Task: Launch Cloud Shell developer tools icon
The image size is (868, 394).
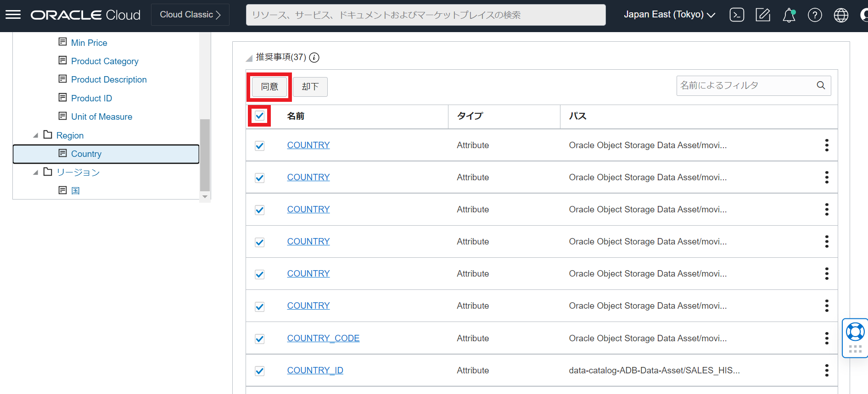Action: (737, 15)
